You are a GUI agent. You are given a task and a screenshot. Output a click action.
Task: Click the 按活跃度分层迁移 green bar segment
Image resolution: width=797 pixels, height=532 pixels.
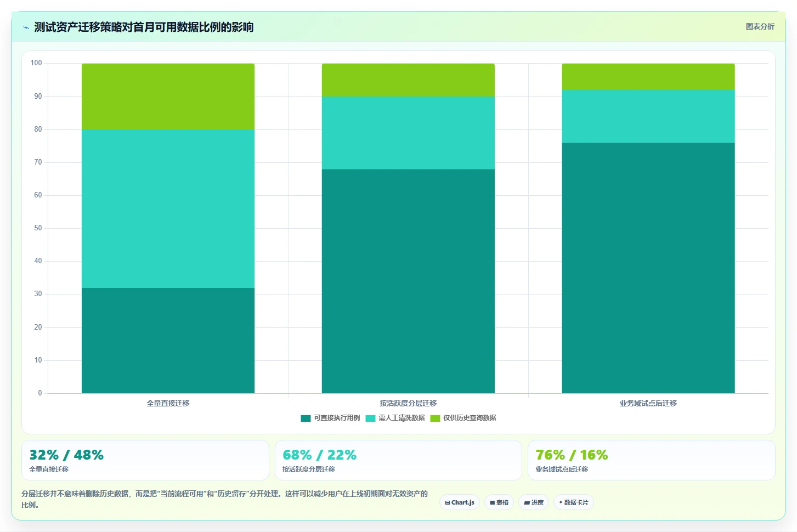pyautogui.click(x=408, y=80)
